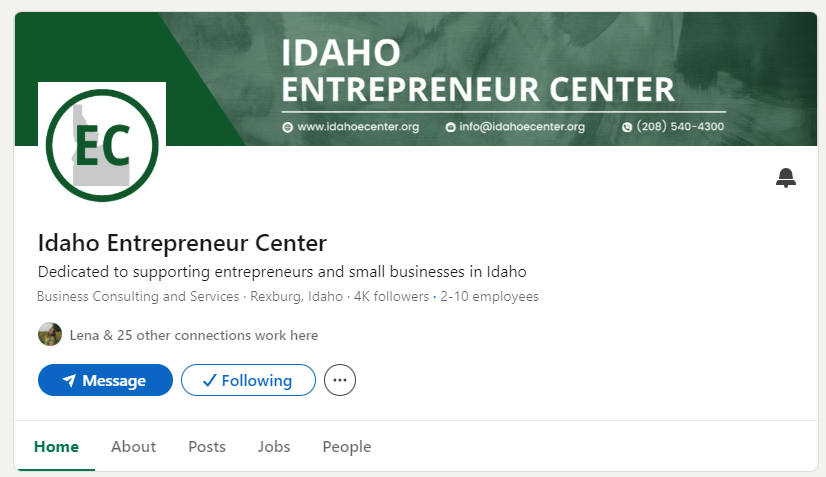Toggle the Following button to unfollow
The image size is (826, 477).
click(x=248, y=380)
